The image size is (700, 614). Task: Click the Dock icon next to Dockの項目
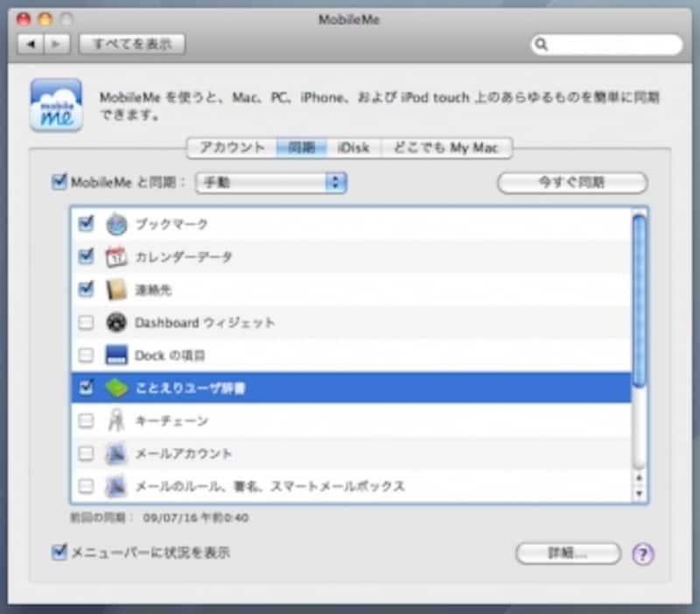click(116, 354)
